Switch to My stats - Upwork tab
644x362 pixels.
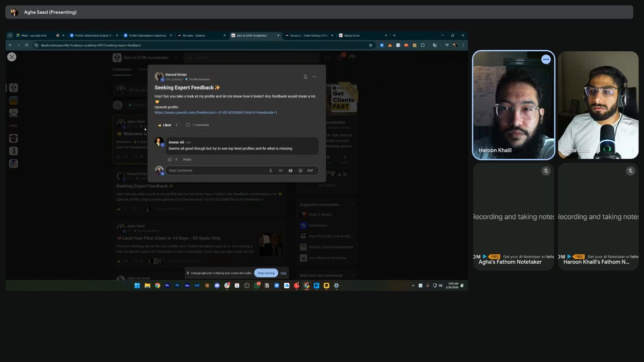tap(202, 36)
